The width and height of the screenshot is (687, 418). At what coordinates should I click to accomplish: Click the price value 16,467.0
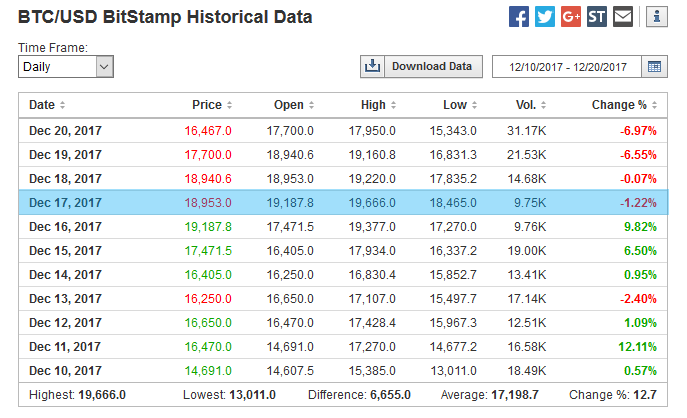(208, 131)
